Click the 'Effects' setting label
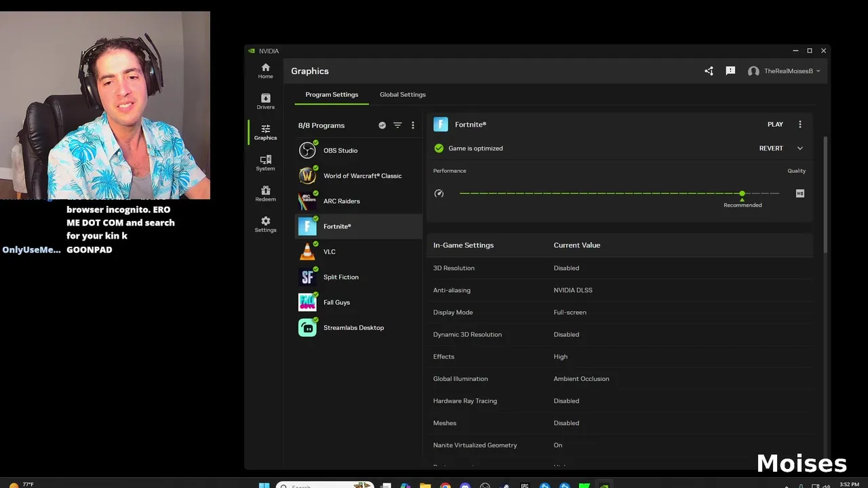 [443, 357]
